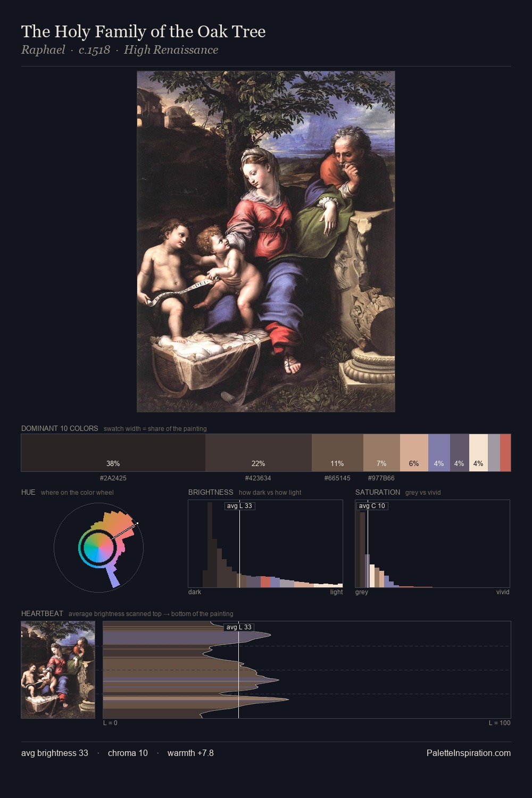Click the 'L = 0' axis label
The height and width of the screenshot is (798, 532).
(x=110, y=723)
